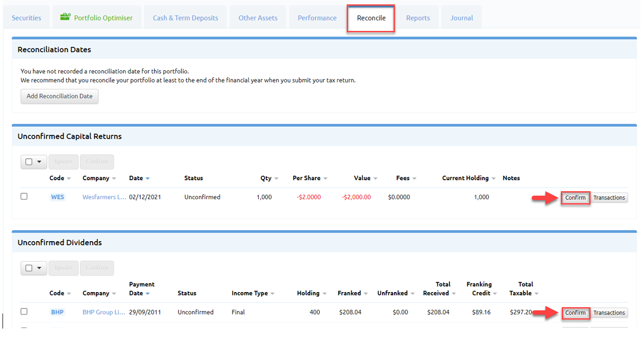Switch to the Securities tab

(26, 17)
